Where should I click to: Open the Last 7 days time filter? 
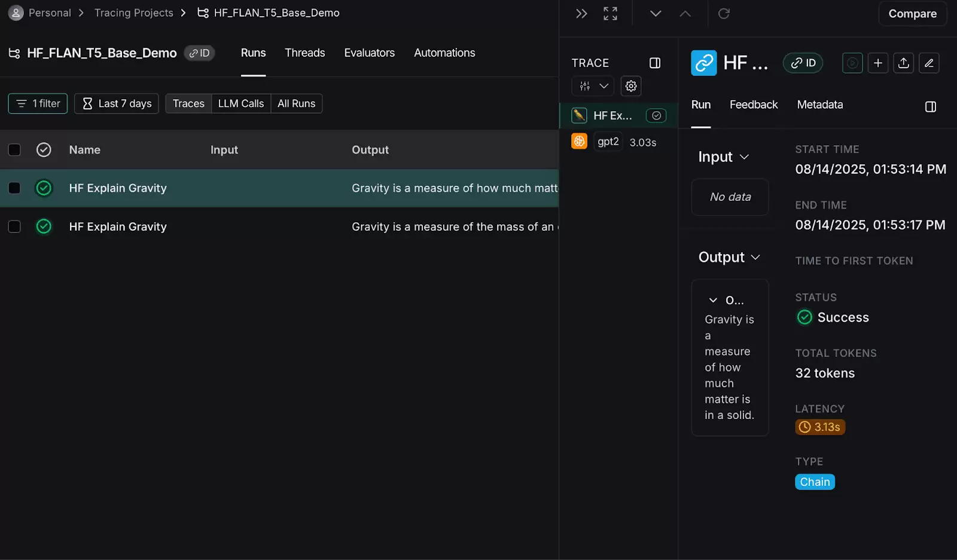[117, 103]
